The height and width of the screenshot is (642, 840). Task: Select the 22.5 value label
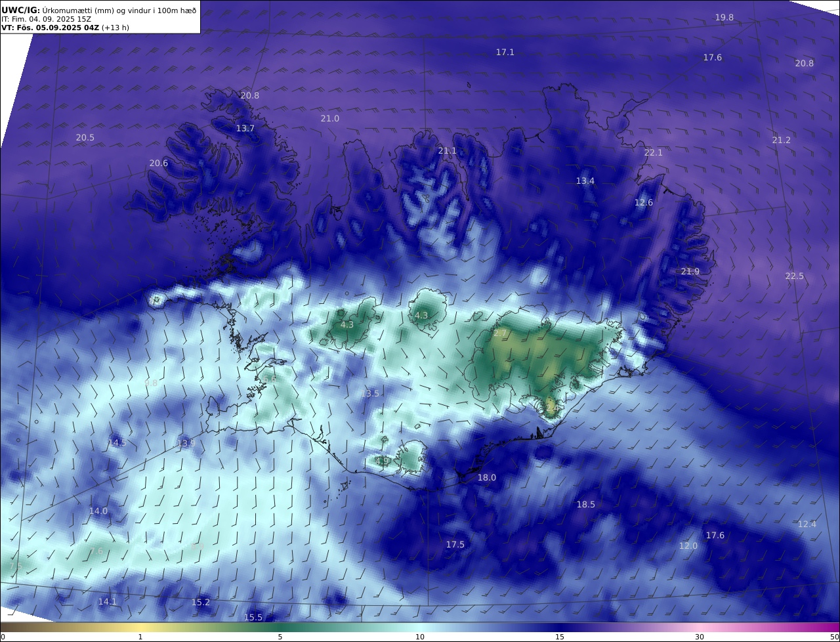click(x=795, y=276)
